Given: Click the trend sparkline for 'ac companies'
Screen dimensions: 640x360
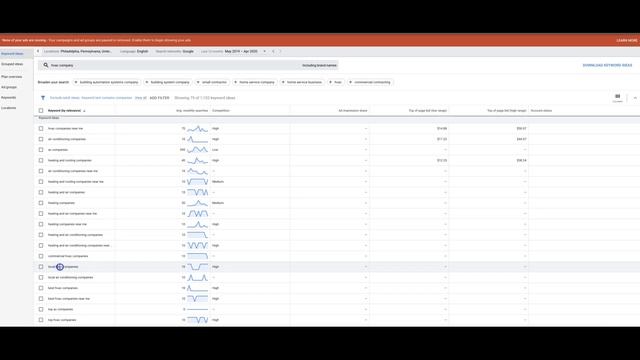Looking at the screenshot, I should [197, 150].
